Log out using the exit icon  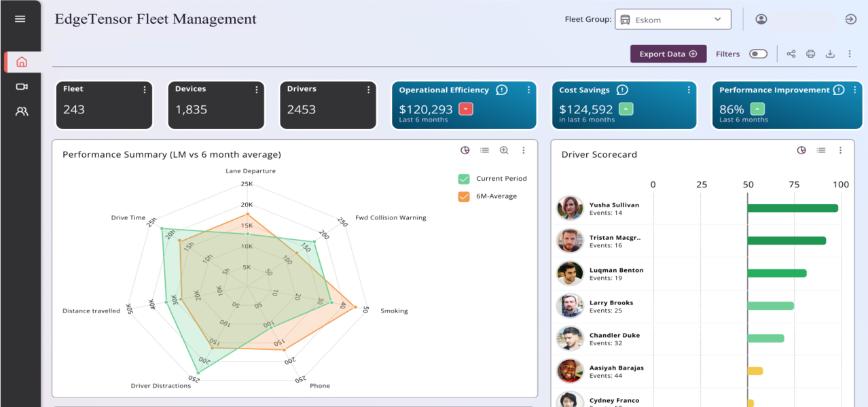click(850, 19)
